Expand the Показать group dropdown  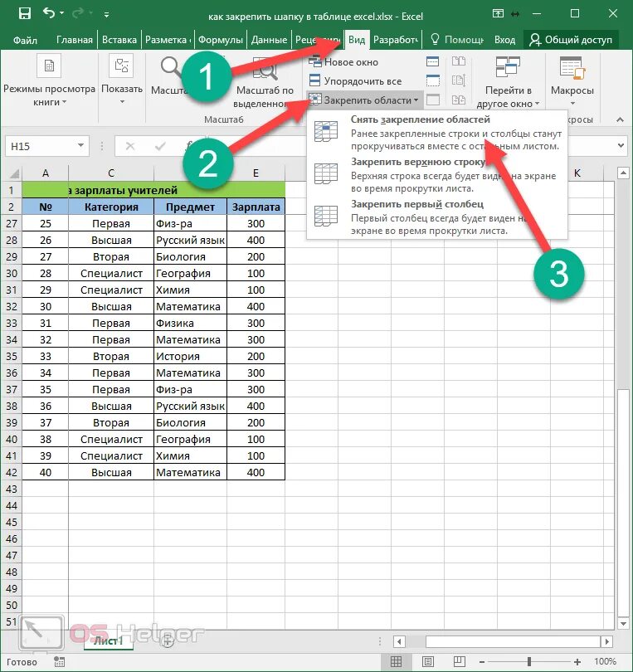[122, 81]
